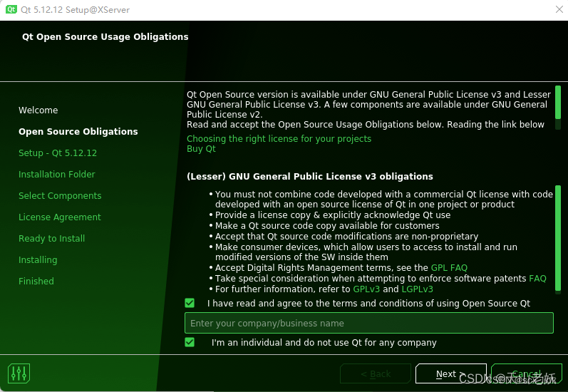The image size is (568, 392).
Task: Toggle the agree to Open Source terms checkbox
Action: coord(190,303)
